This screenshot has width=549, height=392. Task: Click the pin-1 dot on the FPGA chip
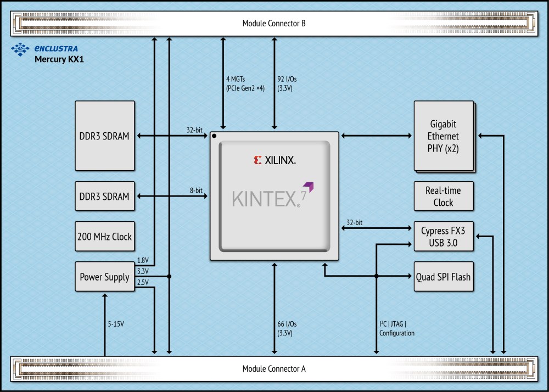click(214, 136)
